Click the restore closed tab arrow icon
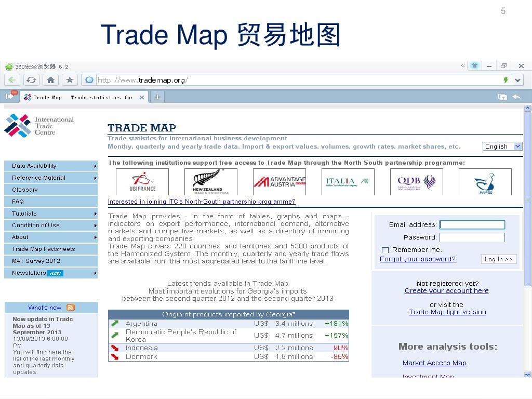The image size is (532, 399). (517, 97)
